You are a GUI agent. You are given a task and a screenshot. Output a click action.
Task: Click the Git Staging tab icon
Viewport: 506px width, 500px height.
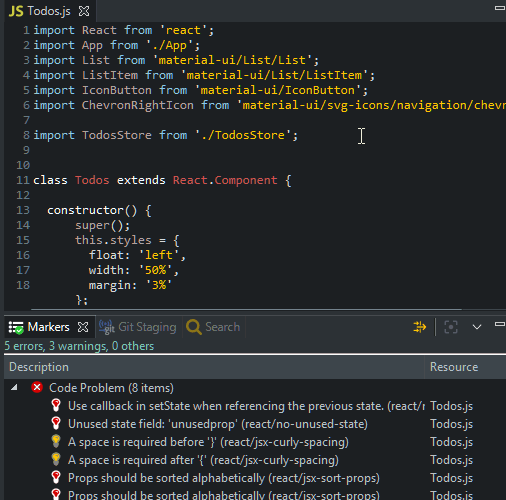(107, 327)
